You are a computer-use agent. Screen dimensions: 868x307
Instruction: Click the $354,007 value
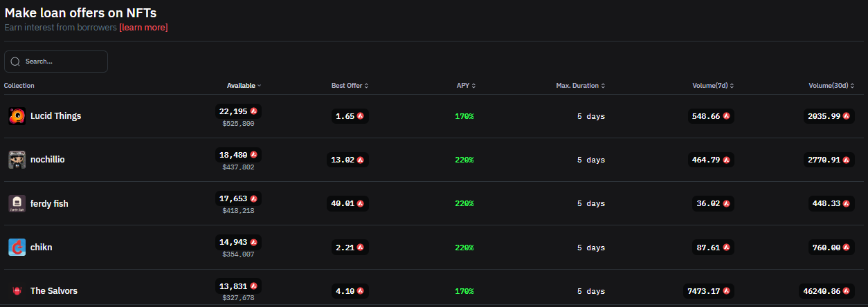pyautogui.click(x=238, y=255)
